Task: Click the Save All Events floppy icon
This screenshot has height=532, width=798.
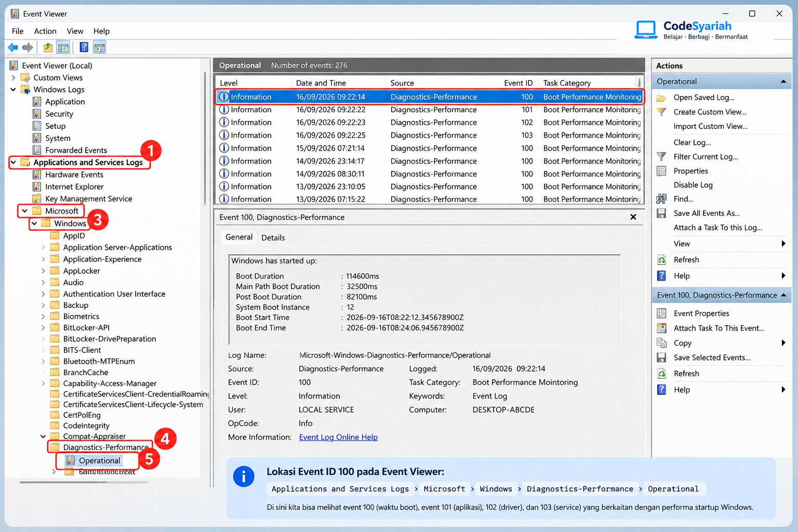Action: point(661,214)
